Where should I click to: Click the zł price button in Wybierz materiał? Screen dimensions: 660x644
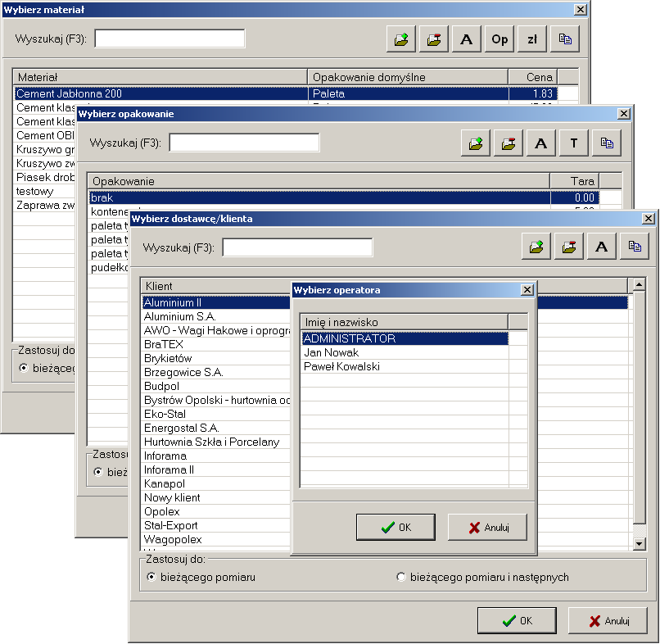tap(532, 39)
